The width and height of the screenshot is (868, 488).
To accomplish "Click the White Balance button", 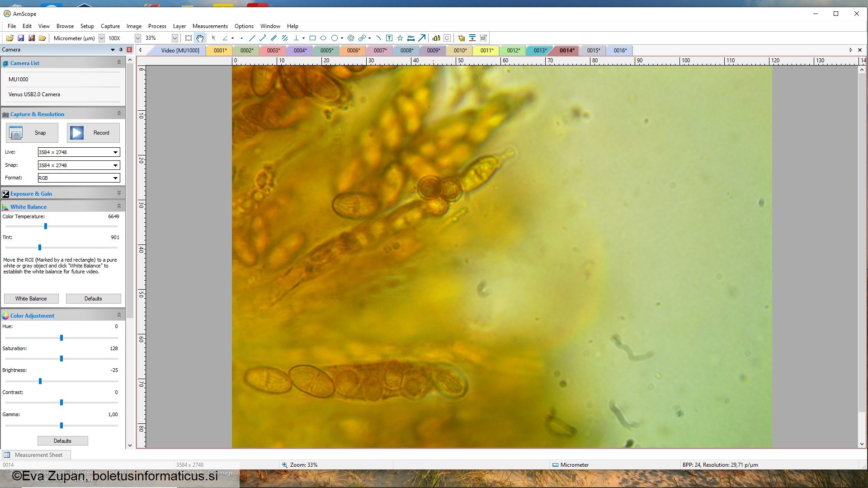I will [31, 299].
